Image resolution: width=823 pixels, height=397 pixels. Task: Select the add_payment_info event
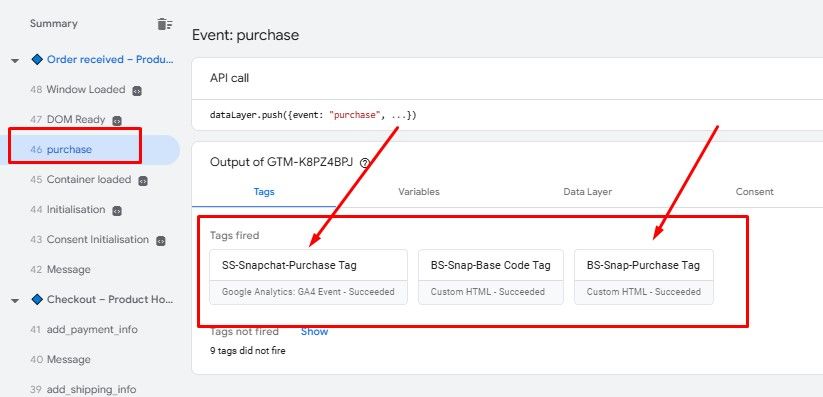(84, 330)
